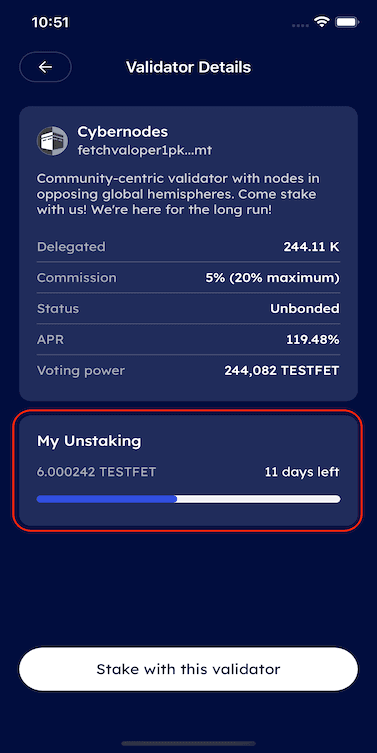Tap the Wi-Fi status icon
This screenshot has width=377, height=753.
321,22
